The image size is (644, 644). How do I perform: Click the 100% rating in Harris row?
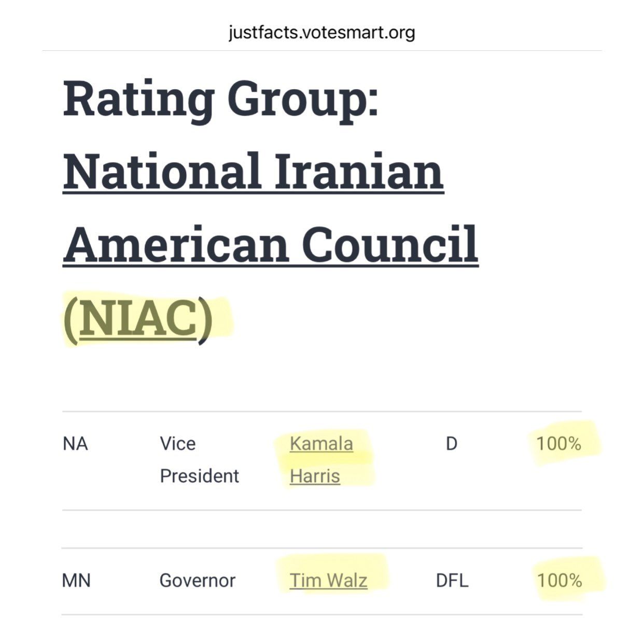tap(558, 444)
